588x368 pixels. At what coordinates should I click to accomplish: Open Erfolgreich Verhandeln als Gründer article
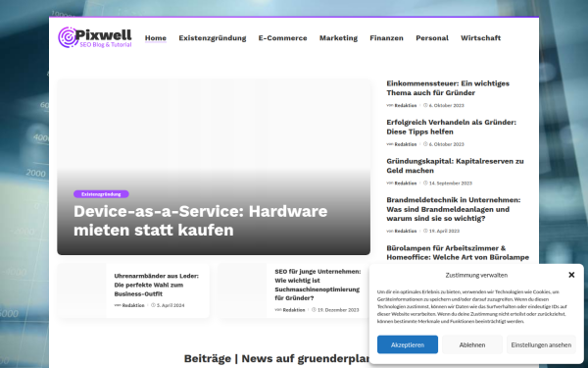coord(451,127)
